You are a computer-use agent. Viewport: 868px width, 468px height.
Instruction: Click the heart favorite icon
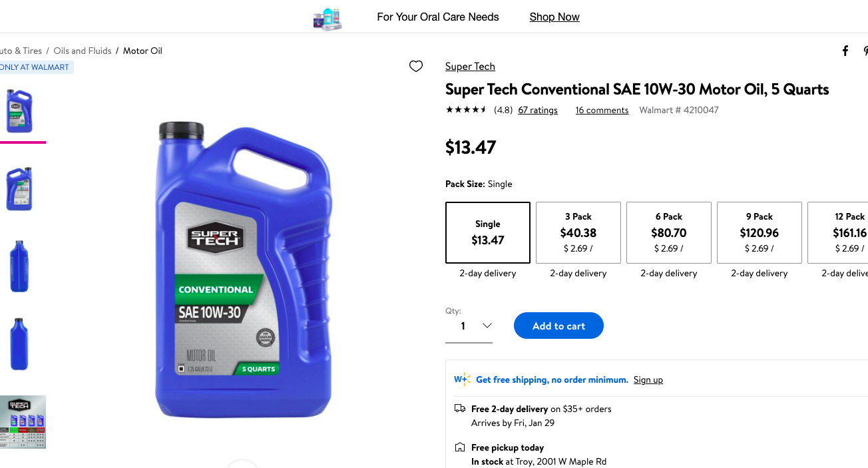[416, 66]
